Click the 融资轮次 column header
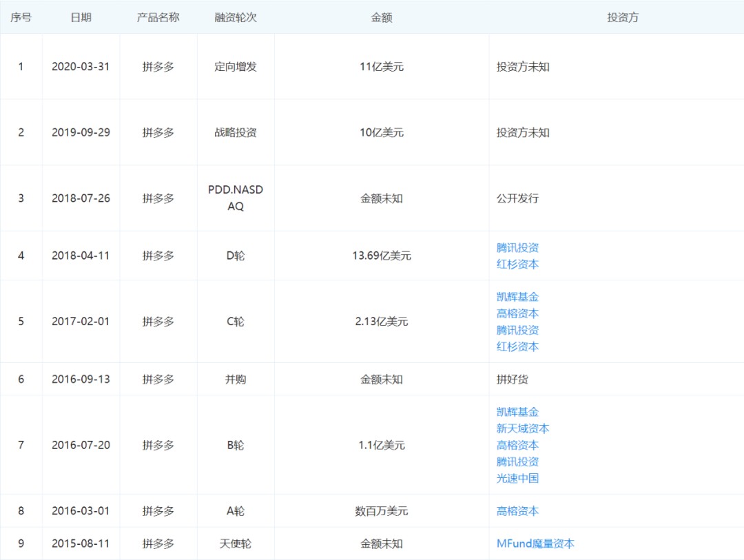The width and height of the screenshot is (744, 560). click(236, 17)
